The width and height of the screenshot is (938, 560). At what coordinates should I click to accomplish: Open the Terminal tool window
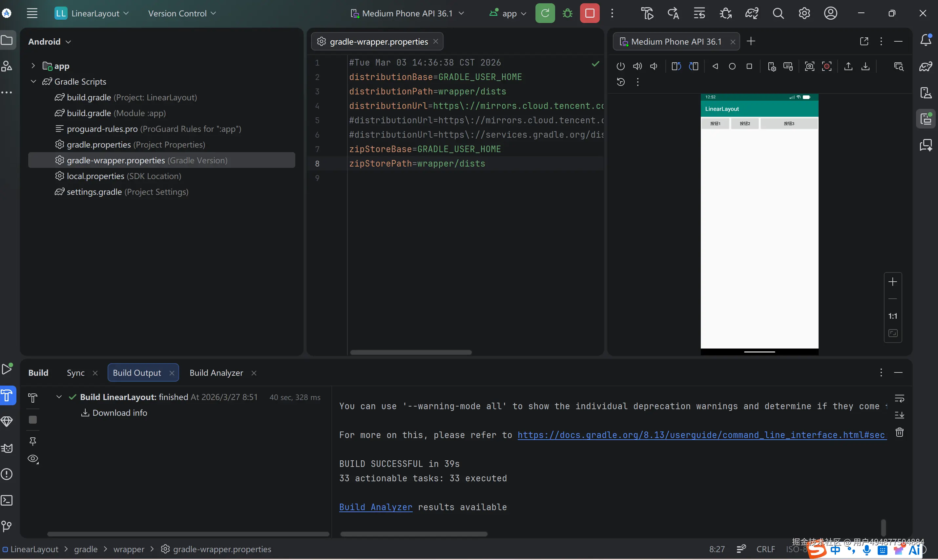click(7, 500)
